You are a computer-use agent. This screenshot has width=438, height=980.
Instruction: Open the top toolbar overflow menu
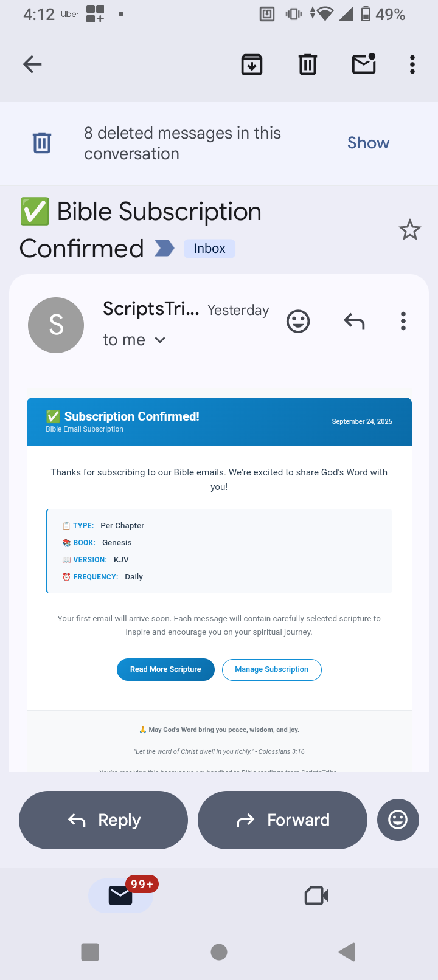(412, 64)
